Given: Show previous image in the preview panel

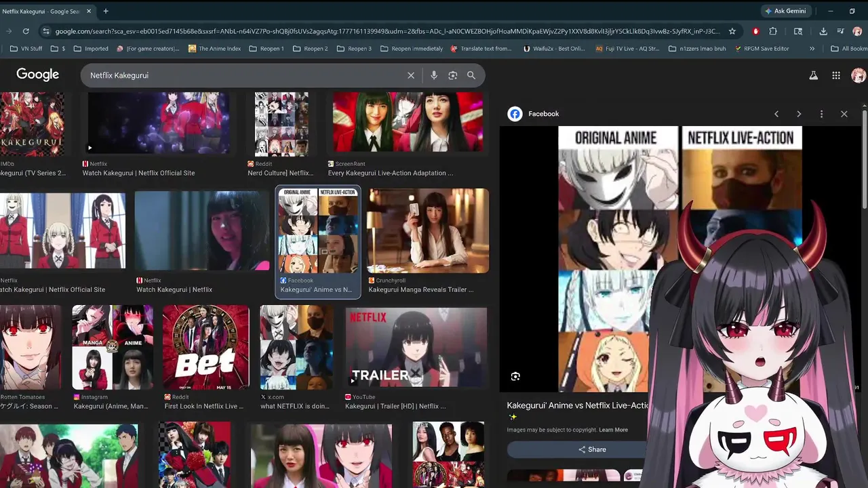Looking at the screenshot, I should pyautogui.click(x=776, y=114).
